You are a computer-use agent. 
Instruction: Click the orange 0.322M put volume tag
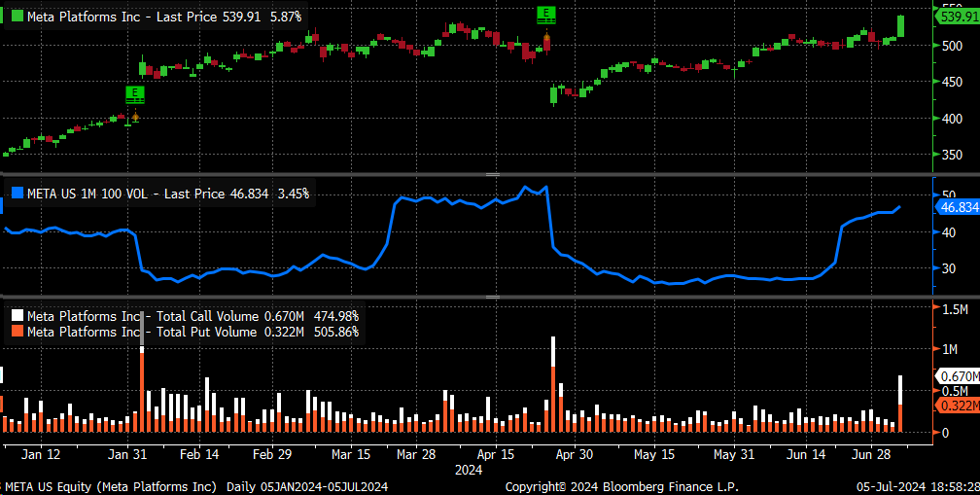[958, 407]
